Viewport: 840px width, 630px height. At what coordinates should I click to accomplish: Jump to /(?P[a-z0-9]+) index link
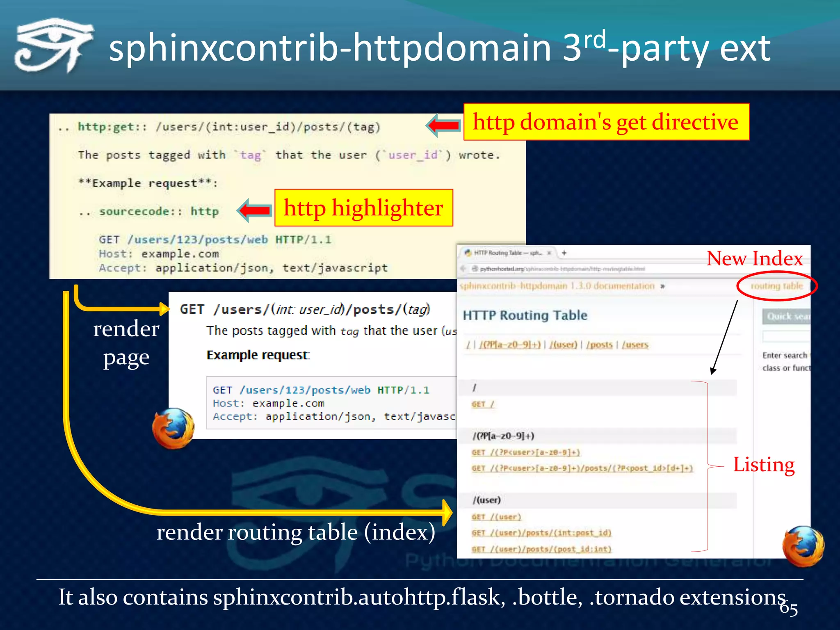coord(510,345)
